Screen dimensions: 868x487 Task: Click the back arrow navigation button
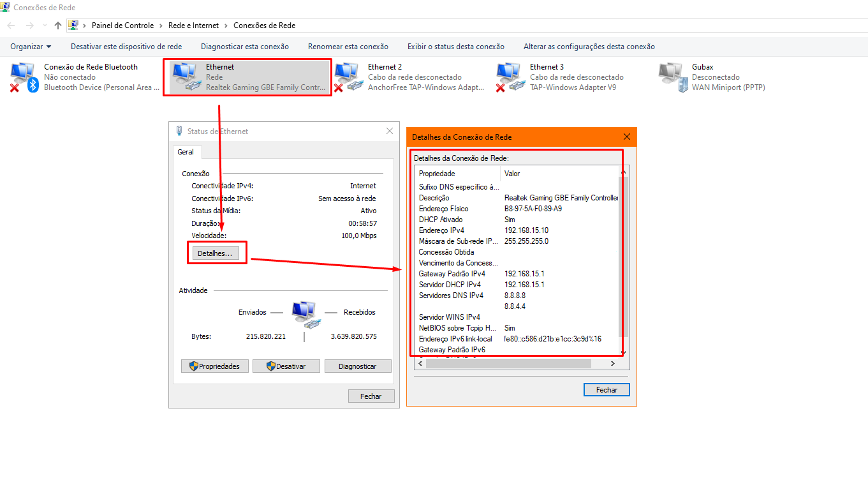pos(11,26)
